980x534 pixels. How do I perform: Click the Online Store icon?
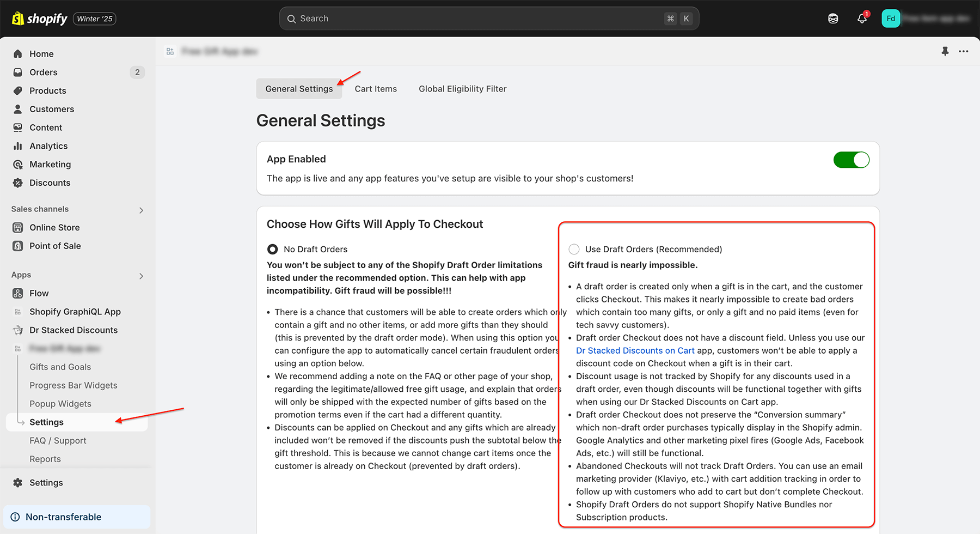point(18,227)
